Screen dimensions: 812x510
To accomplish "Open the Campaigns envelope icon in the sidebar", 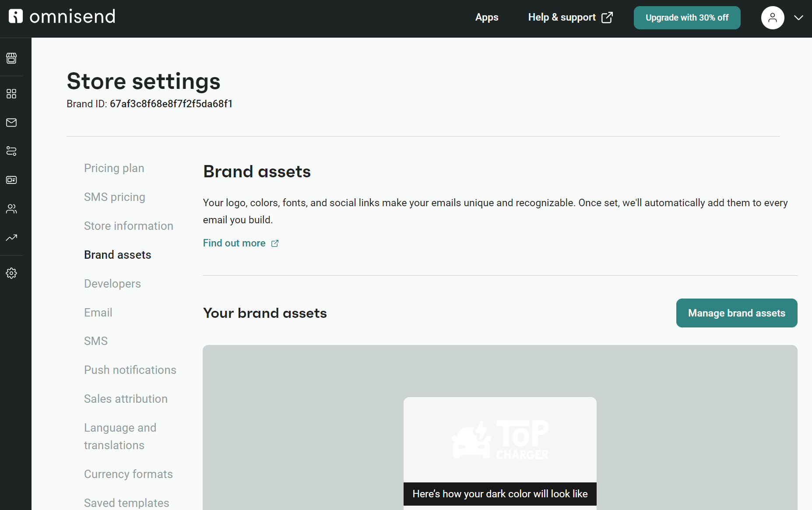I will click(11, 123).
